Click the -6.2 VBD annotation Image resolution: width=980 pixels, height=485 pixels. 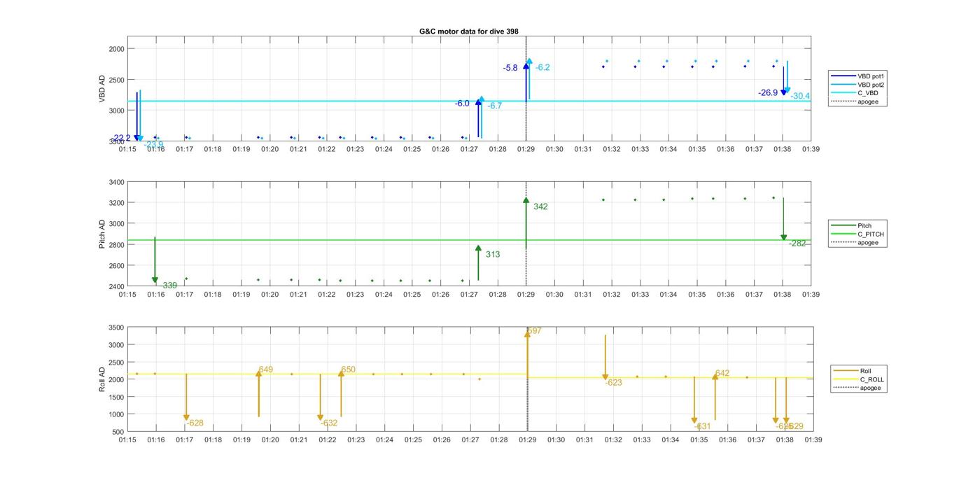[x=542, y=67]
